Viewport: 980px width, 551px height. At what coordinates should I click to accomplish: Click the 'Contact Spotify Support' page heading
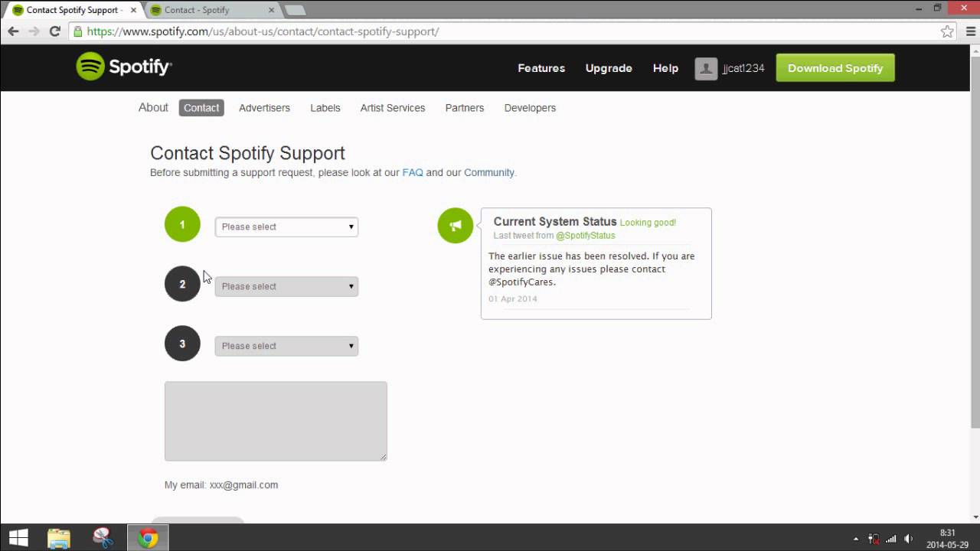pyautogui.click(x=247, y=153)
